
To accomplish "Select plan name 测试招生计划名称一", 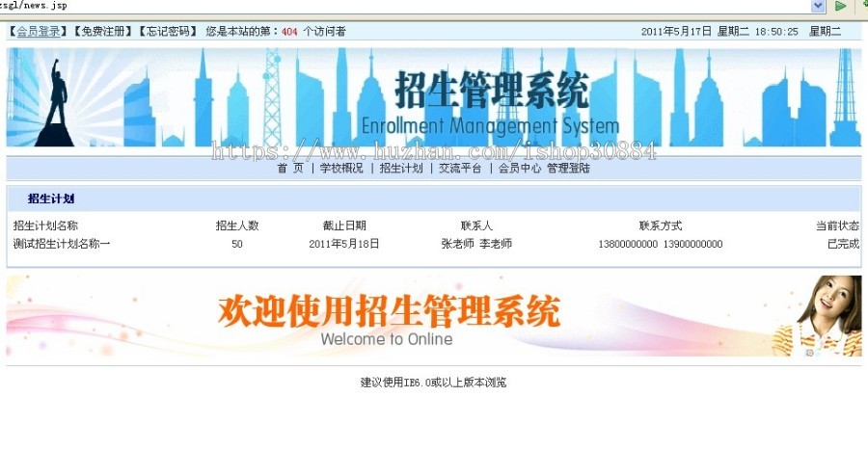I will tap(62, 244).
